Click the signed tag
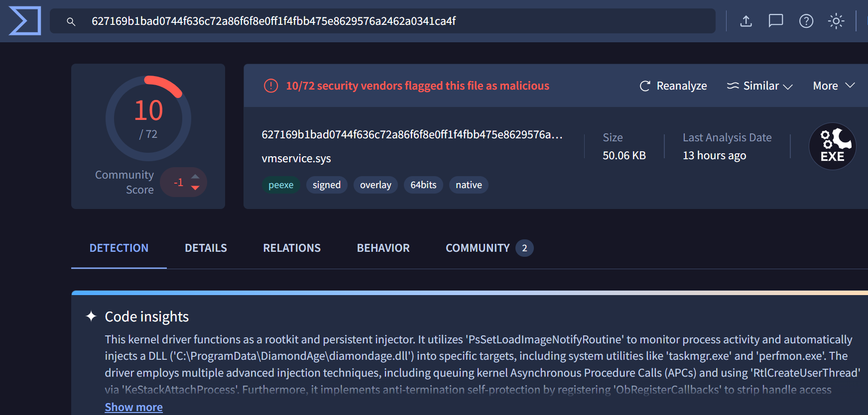This screenshot has height=415, width=868. [x=327, y=185]
